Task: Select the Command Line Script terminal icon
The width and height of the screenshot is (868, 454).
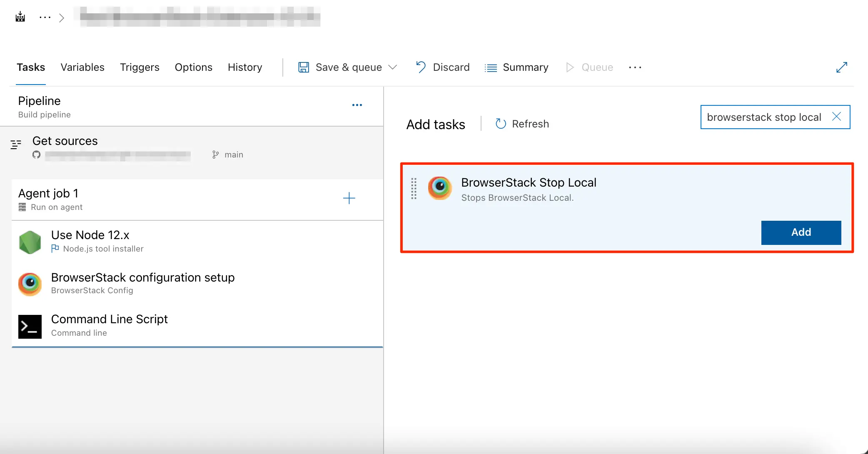Action: tap(30, 327)
